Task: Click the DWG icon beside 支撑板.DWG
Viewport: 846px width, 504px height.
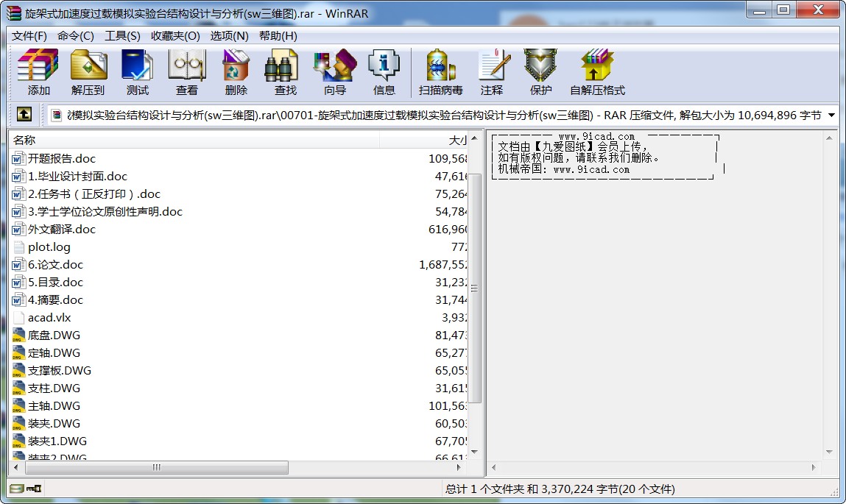Action: [x=19, y=370]
